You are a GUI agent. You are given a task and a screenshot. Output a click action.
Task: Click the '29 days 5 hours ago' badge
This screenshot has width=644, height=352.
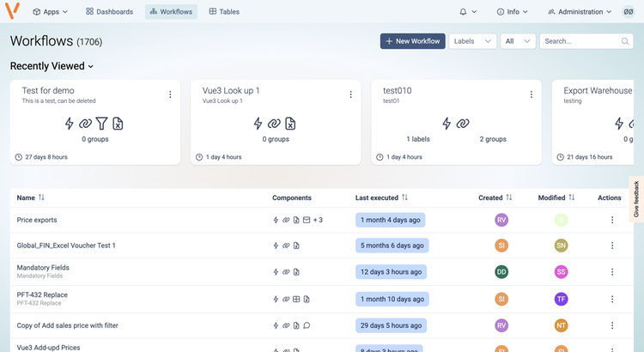point(391,325)
